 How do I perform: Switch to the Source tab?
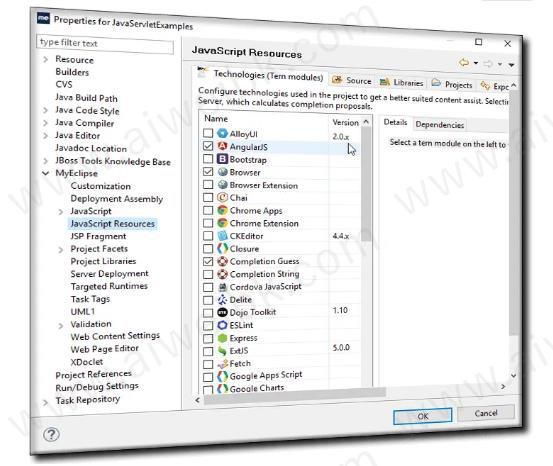pyautogui.click(x=352, y=80)
